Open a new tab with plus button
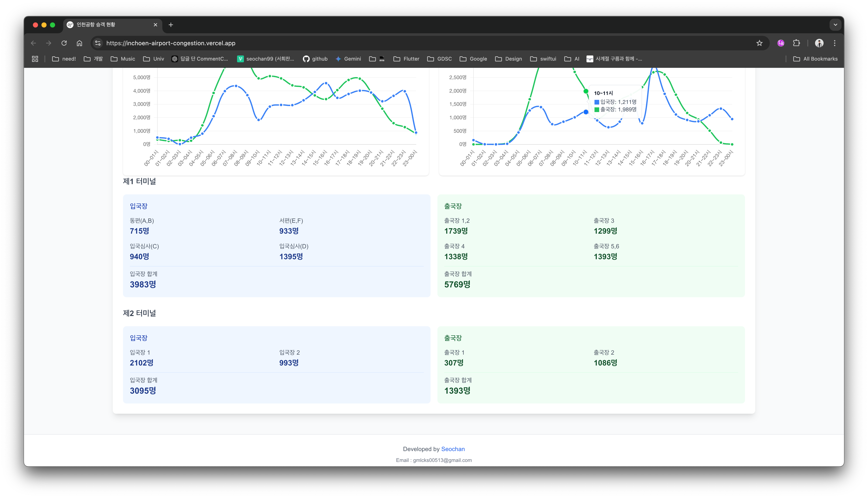This screenshot has width=868, height=498. tap(171, 25)
